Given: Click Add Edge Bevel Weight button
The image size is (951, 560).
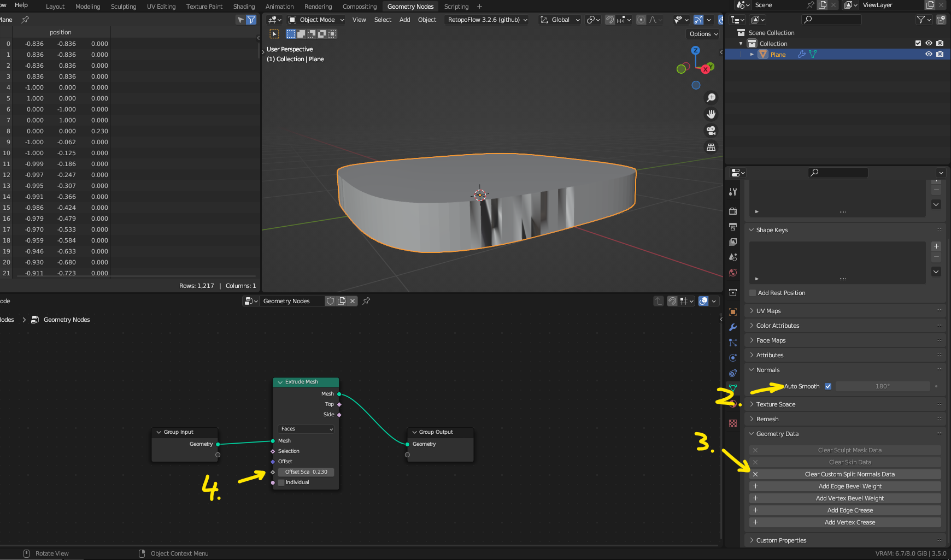Looking at the screenshot, I should [845, 486].
